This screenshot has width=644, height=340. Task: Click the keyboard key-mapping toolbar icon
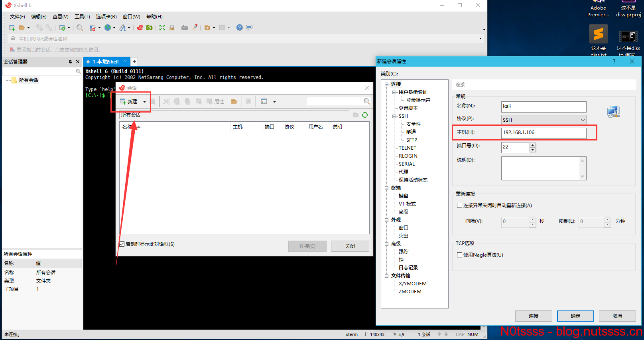point(185,28)
